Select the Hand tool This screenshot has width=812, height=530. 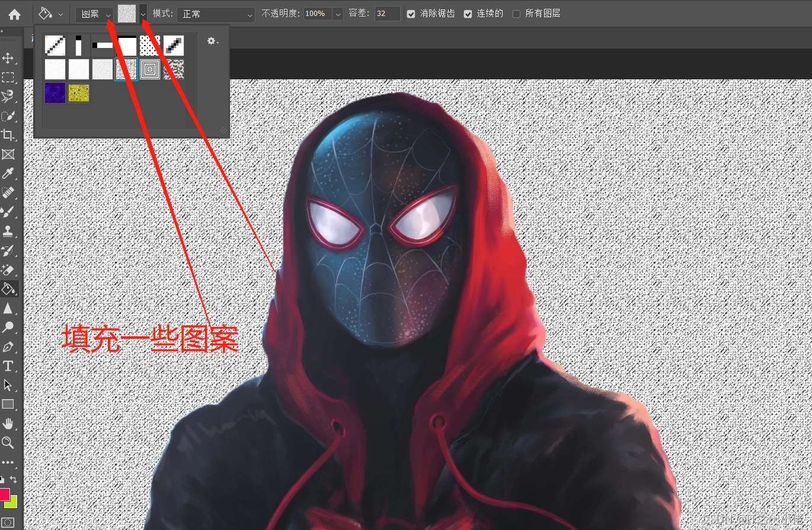pos(8,423)
